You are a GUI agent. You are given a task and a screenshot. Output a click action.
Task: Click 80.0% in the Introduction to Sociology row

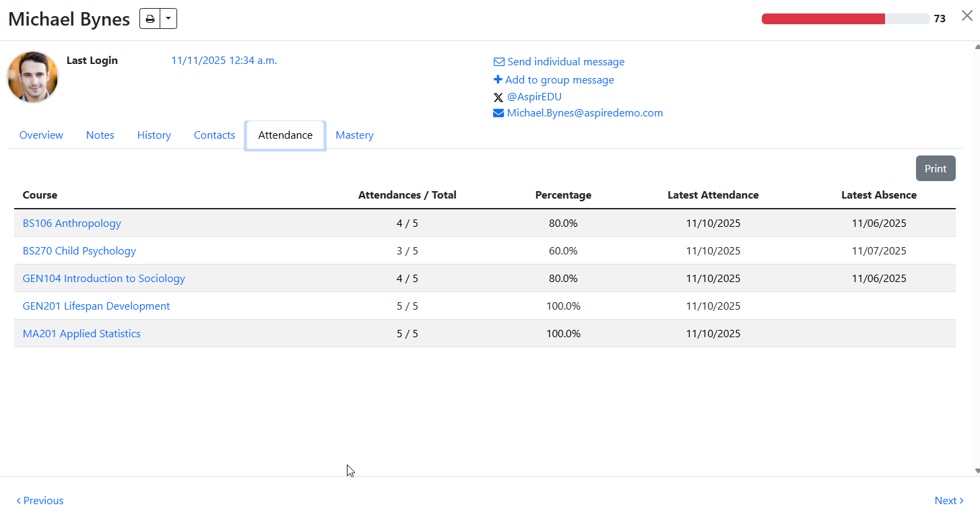coord(563,279)
